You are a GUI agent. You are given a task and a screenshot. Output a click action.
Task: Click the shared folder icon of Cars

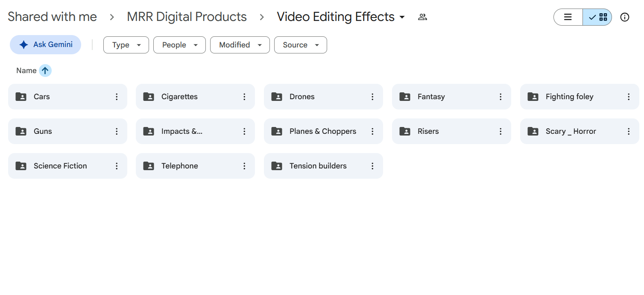[x=21, y=97]
